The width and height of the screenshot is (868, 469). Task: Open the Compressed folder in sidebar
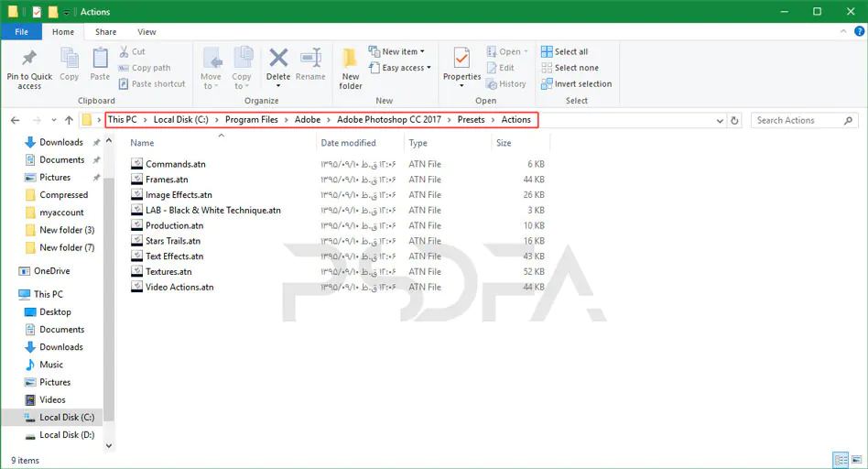tap(63, 195)
